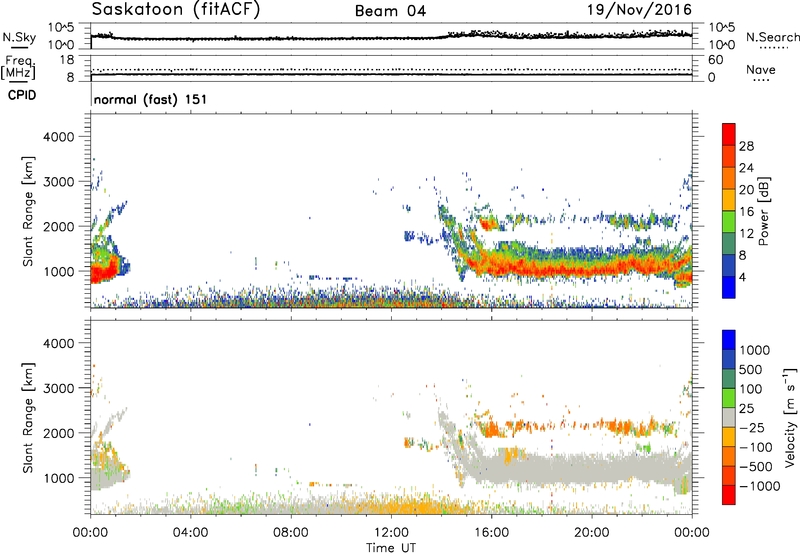Click the "18" frequency axis tick label
The height and width of the screenshot is (554, 800).
coord(67,60)
